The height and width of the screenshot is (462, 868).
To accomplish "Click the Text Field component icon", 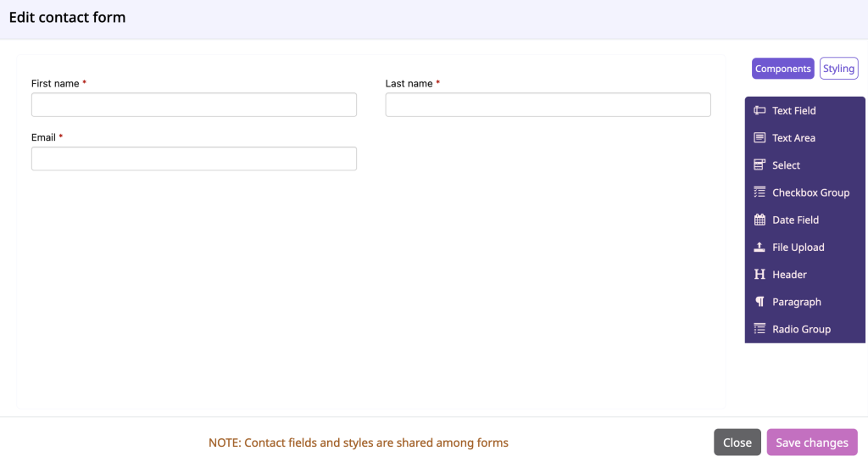I will (x=759, y=111).
